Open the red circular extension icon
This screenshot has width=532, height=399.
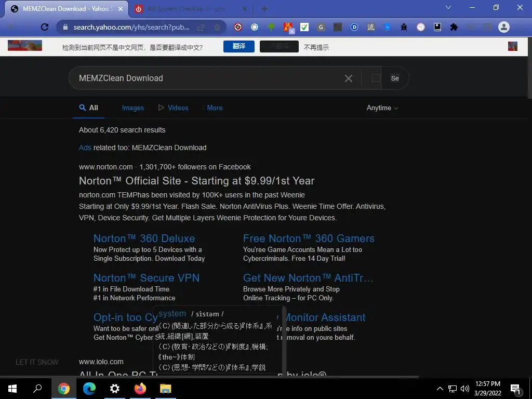click(238, 27)
